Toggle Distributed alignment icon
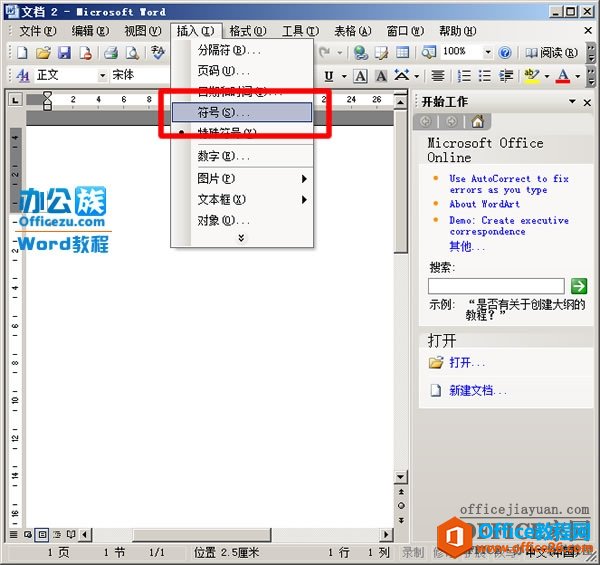600x565 pixels. (438, 76)
